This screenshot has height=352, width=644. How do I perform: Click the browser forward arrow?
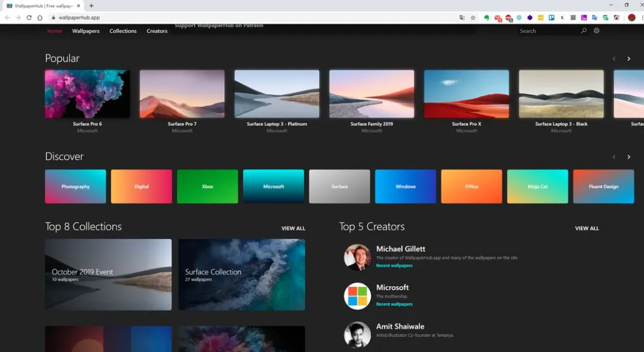[18, 18]
